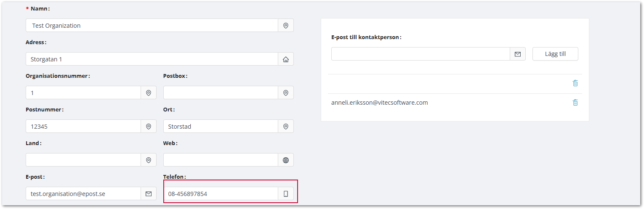The height and width of the screenshot is (209, 644).
Task: Focus the Organisationsnummer input field
Action: click(83, 93)
